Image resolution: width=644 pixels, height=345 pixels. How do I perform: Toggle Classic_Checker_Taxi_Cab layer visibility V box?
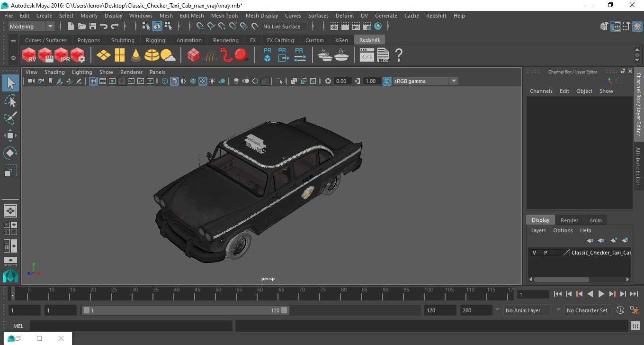point(534,253)
